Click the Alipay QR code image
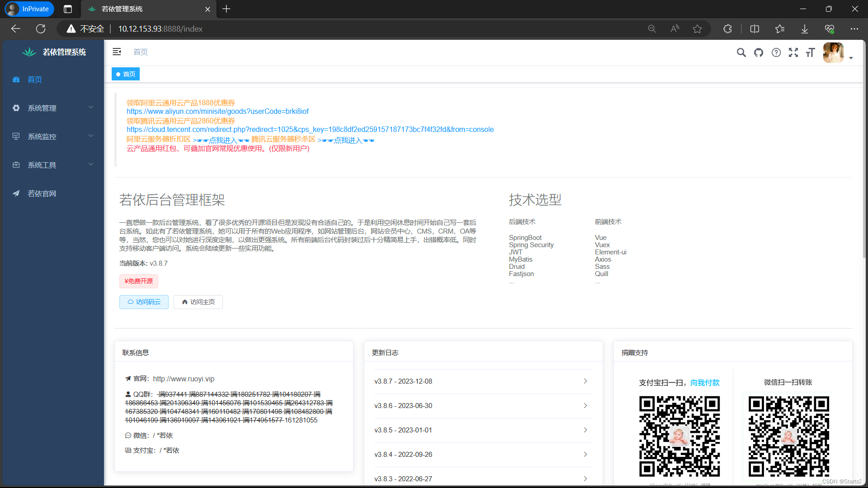The height and width of the screenshot is (488, 868). [x=679, y=436]
